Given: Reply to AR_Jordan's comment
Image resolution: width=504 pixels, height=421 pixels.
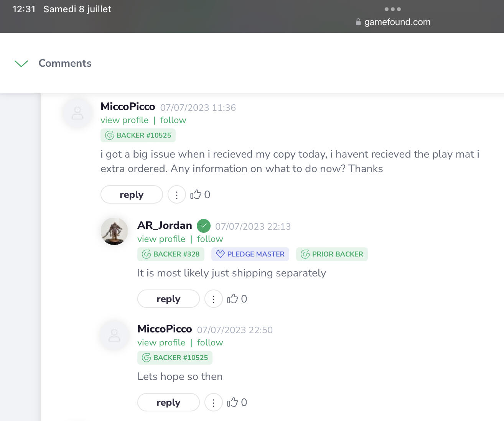Looking at the screenshot, I should click(168, 299).
